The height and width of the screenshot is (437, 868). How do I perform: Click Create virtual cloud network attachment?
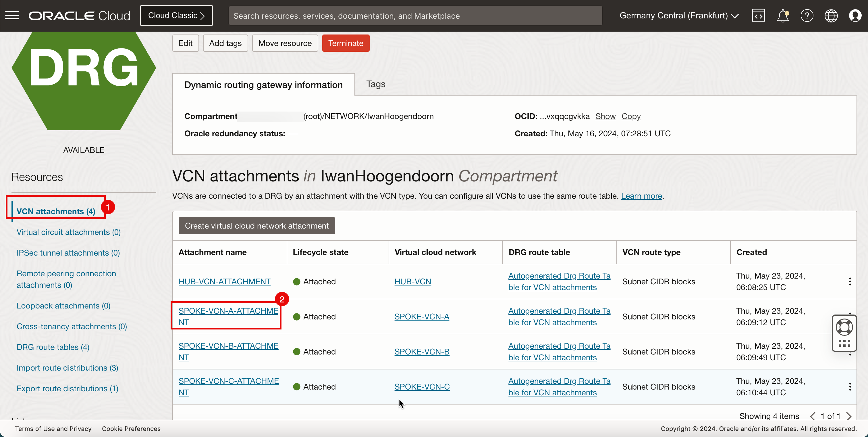pyautogui.click(x=256, y=226)
